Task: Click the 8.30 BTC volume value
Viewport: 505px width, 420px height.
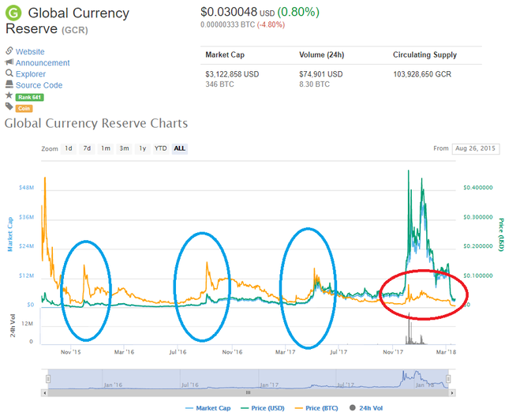Action: [314, 84]
